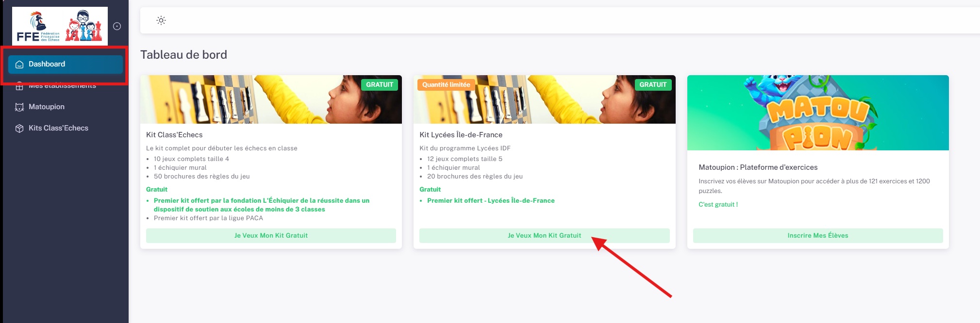Toggle the sidebar collapse circle icon
This screenshot has width=980, height=323.
[x=117, y=26]
